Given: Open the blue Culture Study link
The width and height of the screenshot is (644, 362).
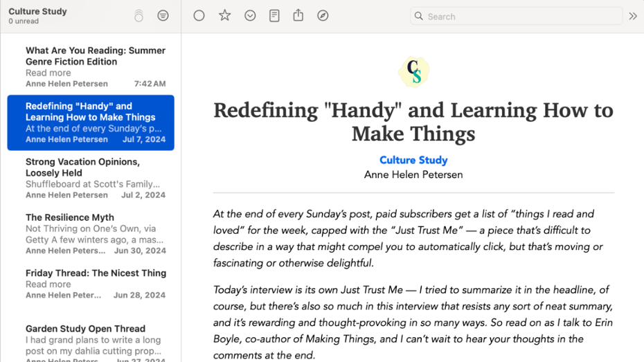Looking at the screenshot, I should tap(413, 160).
